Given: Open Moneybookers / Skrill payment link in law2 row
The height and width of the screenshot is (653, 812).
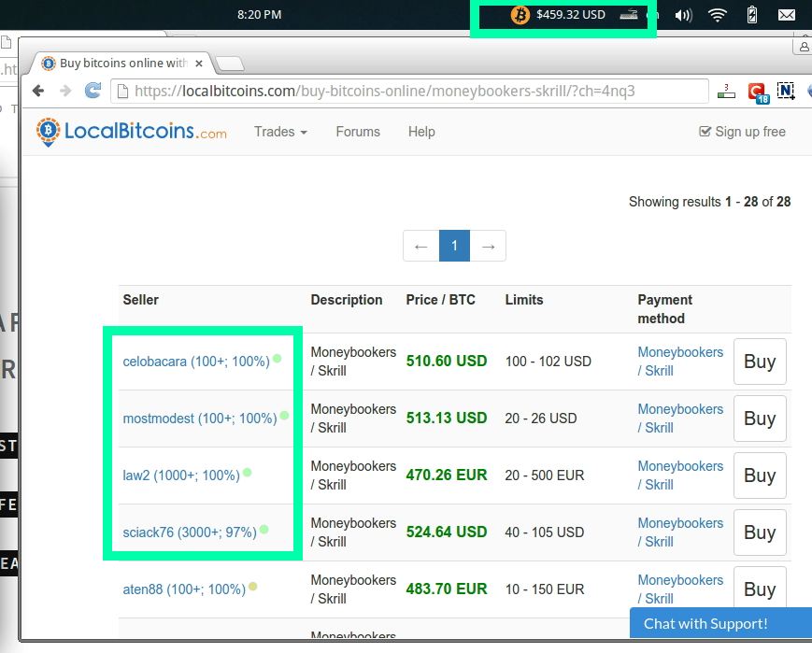Looking at the screenshot, I should 680,476.
